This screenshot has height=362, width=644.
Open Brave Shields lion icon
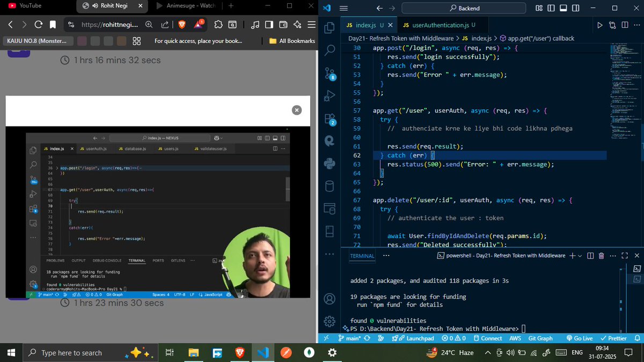pos(181,25)
